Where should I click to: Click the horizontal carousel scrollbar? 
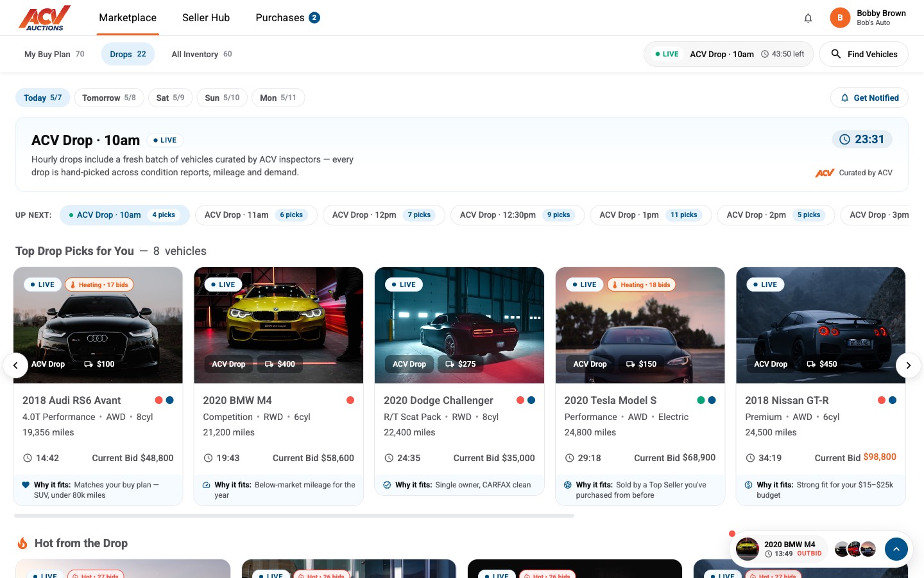294,516
